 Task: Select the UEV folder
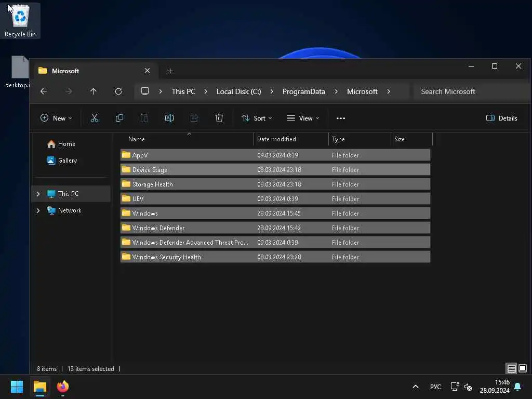point(275,199)
